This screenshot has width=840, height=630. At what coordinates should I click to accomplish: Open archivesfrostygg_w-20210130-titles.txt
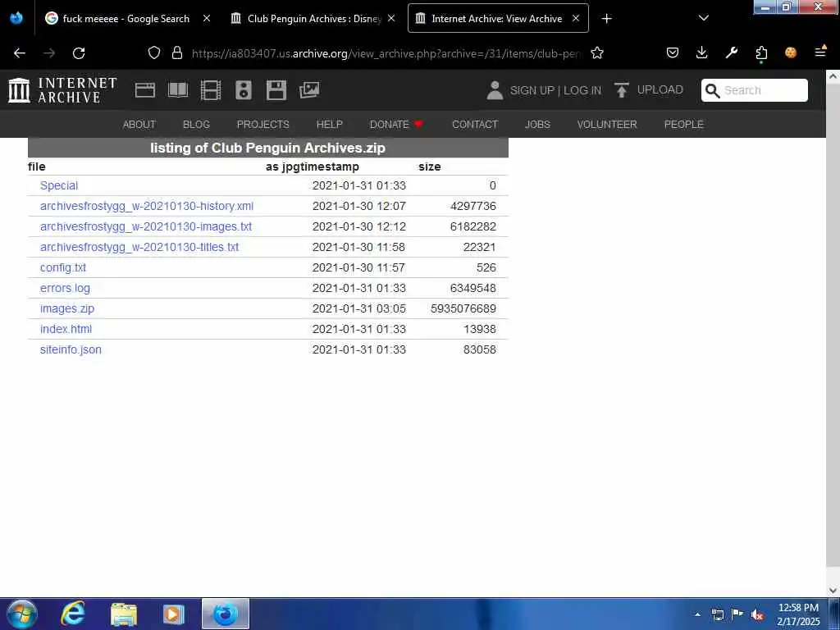pyautogui.click(x=139, y=247)
